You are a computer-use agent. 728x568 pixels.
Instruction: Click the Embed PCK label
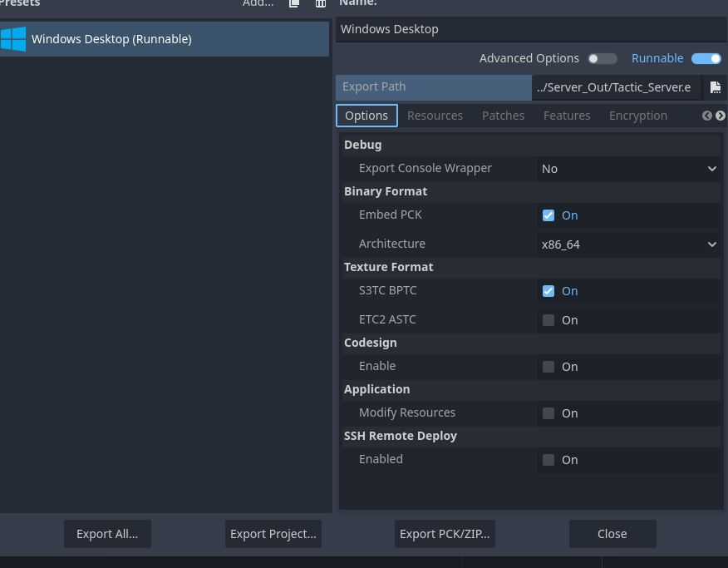390,215
